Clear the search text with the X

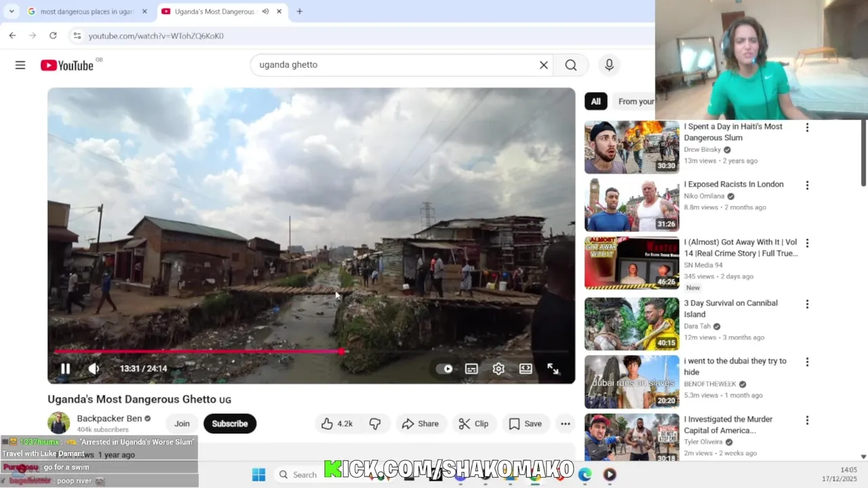(543, 65)
